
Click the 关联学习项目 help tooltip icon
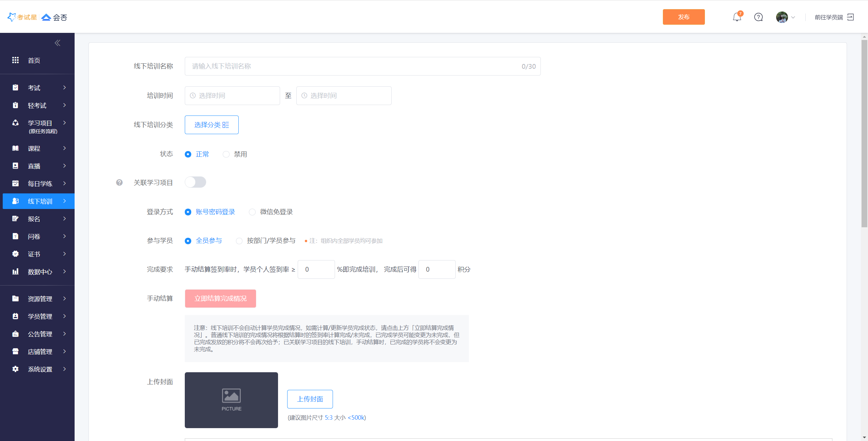pos(119,183)
